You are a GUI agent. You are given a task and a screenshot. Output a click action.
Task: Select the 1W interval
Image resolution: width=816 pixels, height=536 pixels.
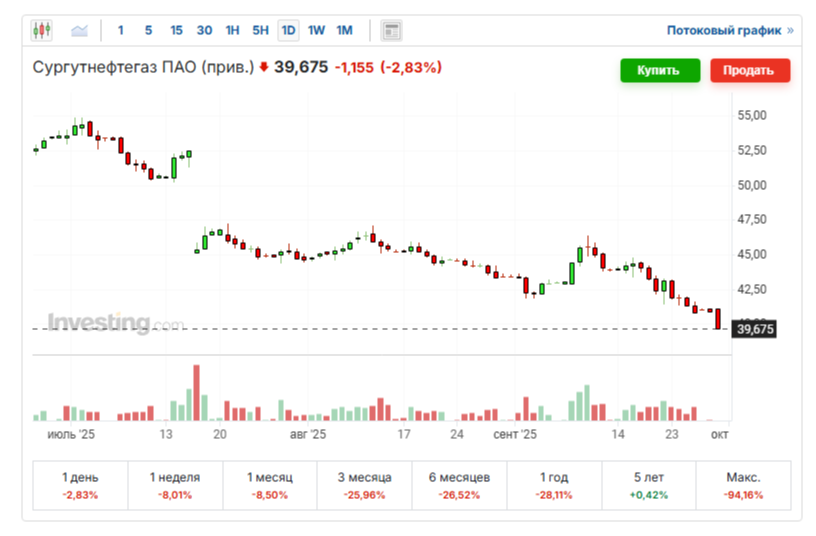(x=316, y=30)
